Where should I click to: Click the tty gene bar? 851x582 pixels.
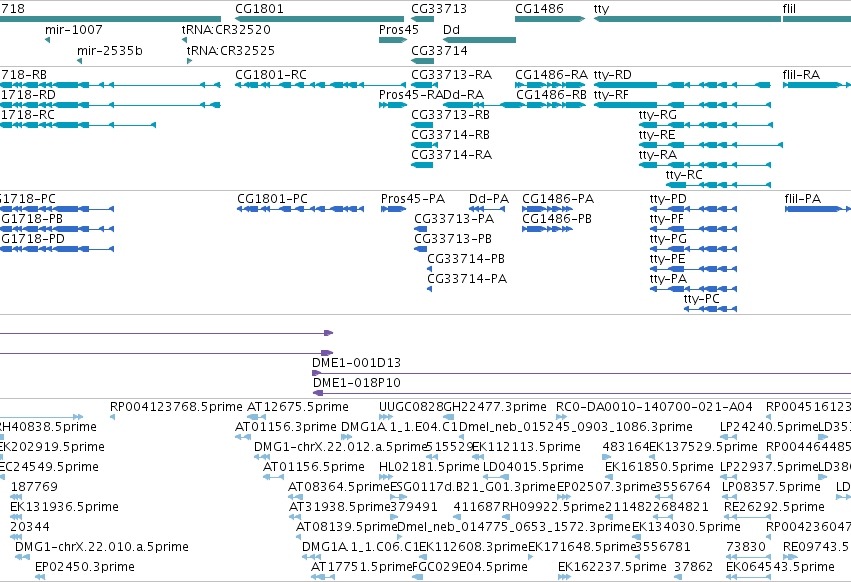687,19
